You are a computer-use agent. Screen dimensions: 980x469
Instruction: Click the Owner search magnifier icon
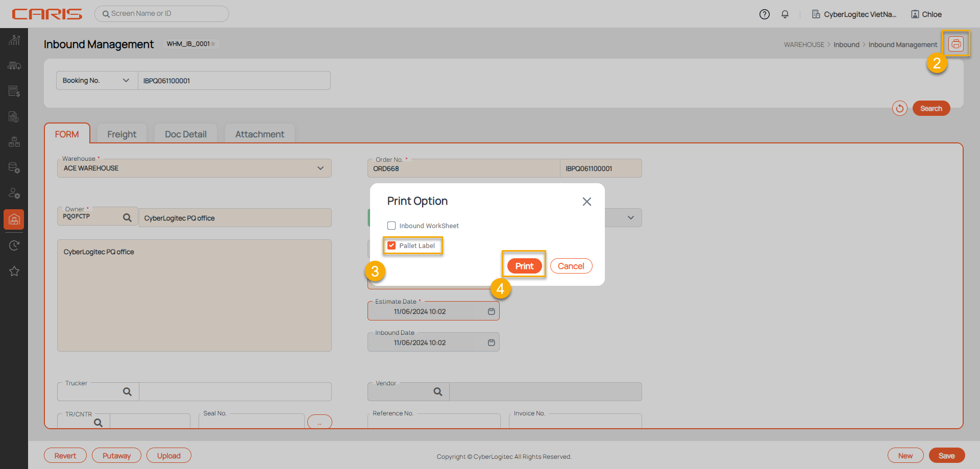[x=127, y=218]
